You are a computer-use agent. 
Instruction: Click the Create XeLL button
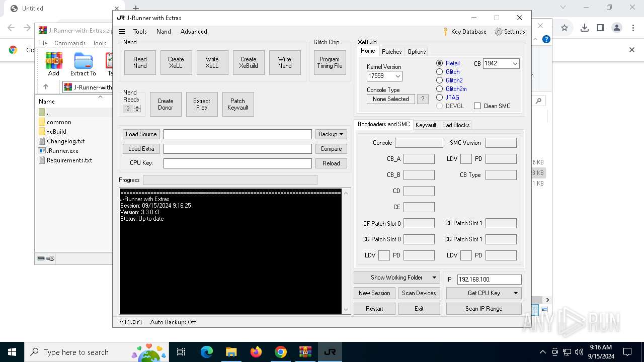point(176,63)
